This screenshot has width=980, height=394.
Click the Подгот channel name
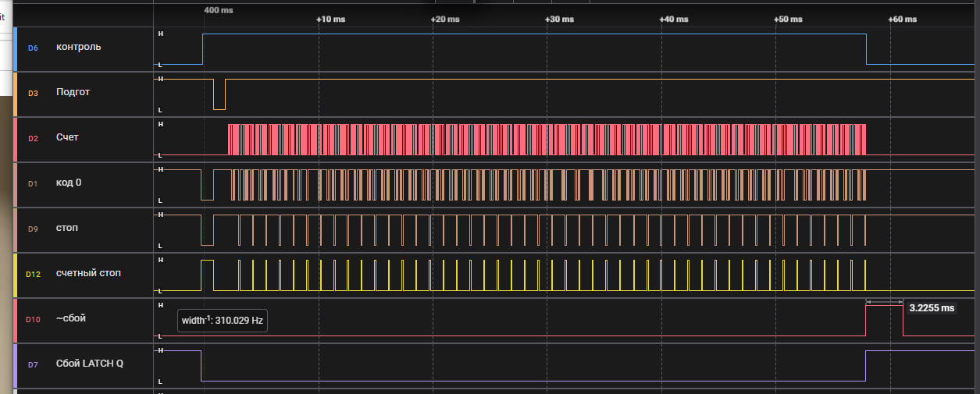coord(73,92)
